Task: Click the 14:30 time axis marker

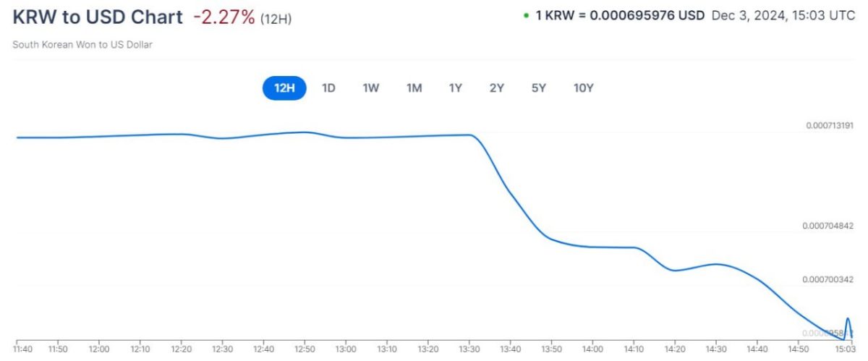Action: click(x=715, y=349)
